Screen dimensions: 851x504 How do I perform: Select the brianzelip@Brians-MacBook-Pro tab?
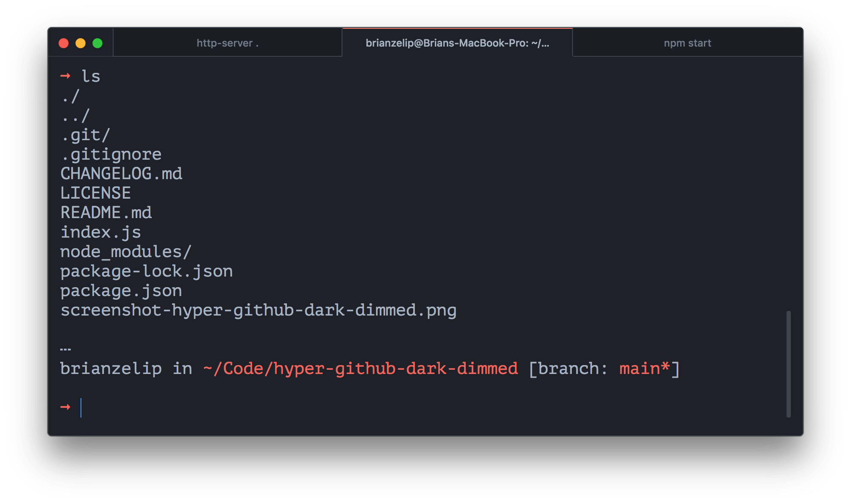[457, 43]
